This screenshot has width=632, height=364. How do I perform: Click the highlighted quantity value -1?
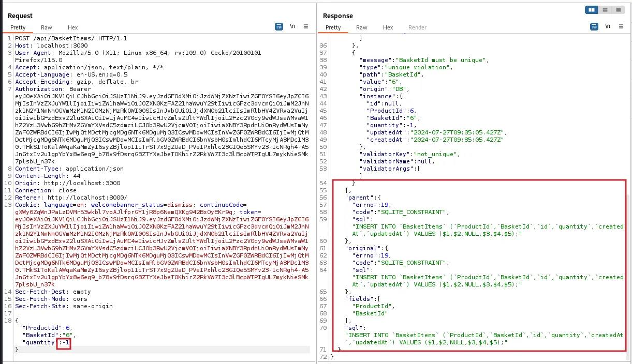[x=64, y=342]
